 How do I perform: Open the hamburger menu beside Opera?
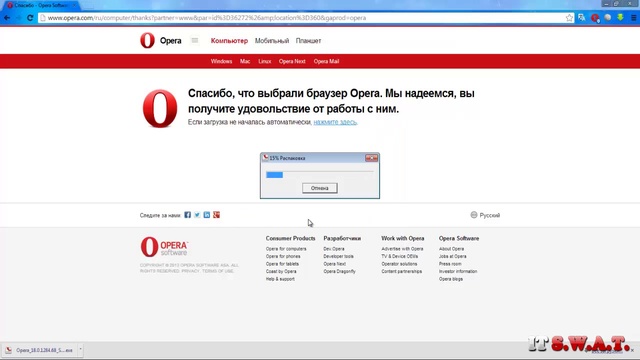coord(195,40)
